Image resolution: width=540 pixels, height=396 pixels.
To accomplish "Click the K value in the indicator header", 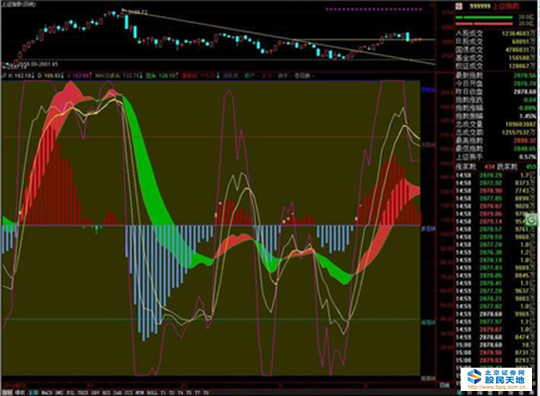I will pos(24,75).
